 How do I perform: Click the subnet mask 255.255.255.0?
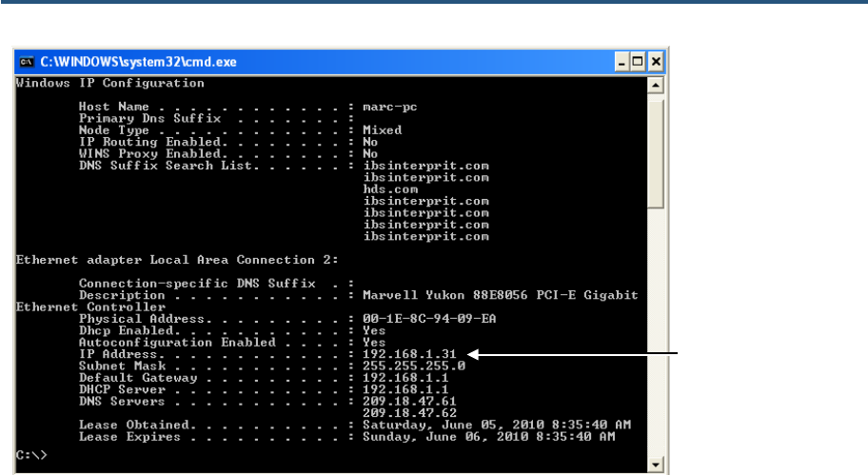pos(413,366)
